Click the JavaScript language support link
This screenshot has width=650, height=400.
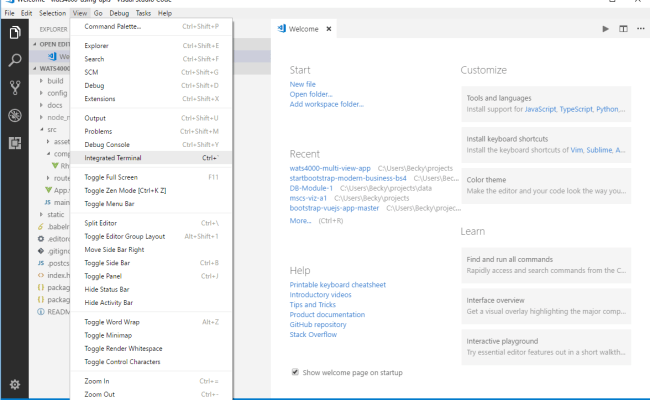[x=540, y=109]
